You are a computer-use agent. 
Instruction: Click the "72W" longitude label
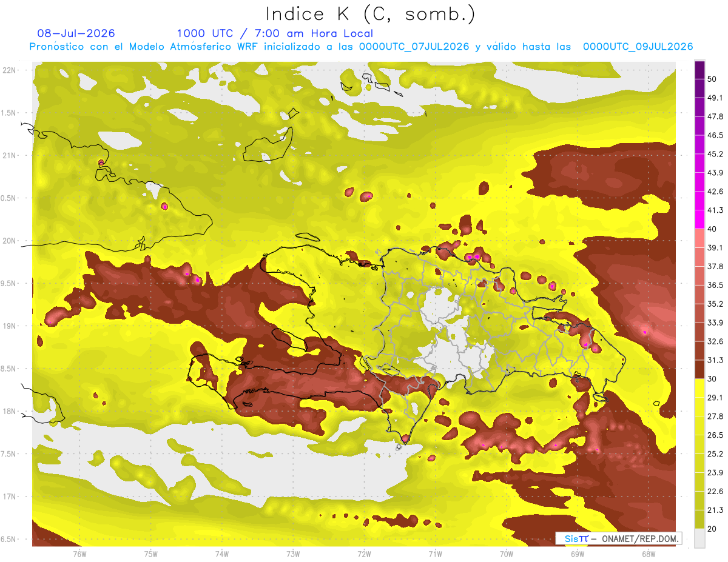tap(364, 554)
